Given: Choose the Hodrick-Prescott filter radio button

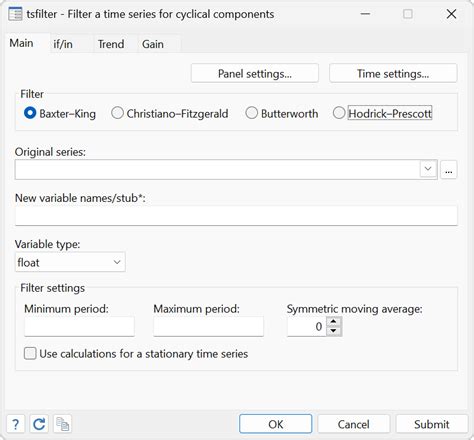Looking at the screenshot, I should point(339,113).
